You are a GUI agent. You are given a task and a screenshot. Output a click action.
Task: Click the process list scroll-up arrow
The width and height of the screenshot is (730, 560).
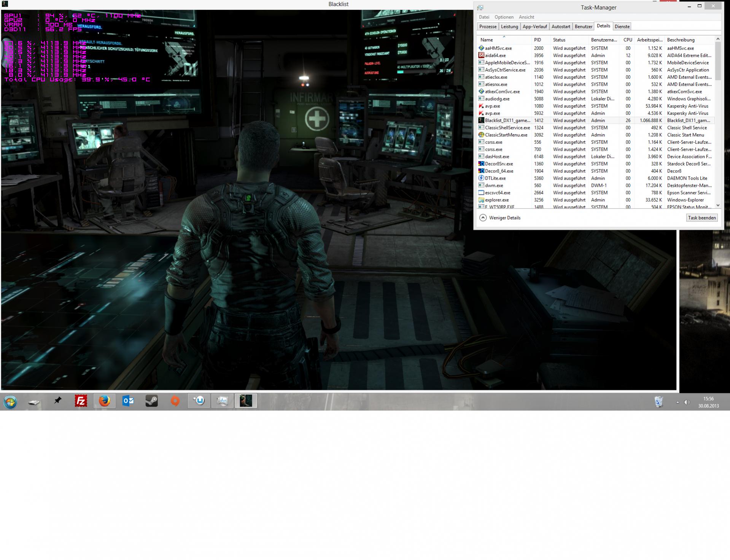(718, 39)
